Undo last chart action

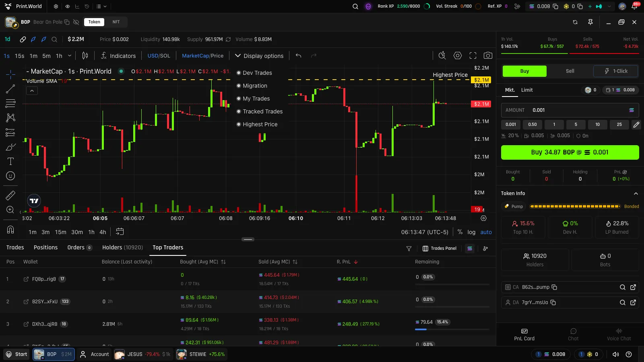tap(298, 56)
